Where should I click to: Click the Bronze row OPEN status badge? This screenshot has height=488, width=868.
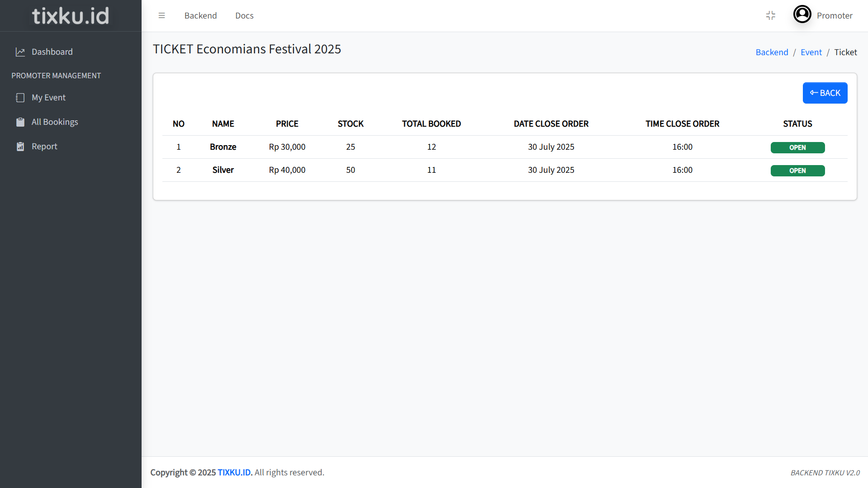click(797, 147)
